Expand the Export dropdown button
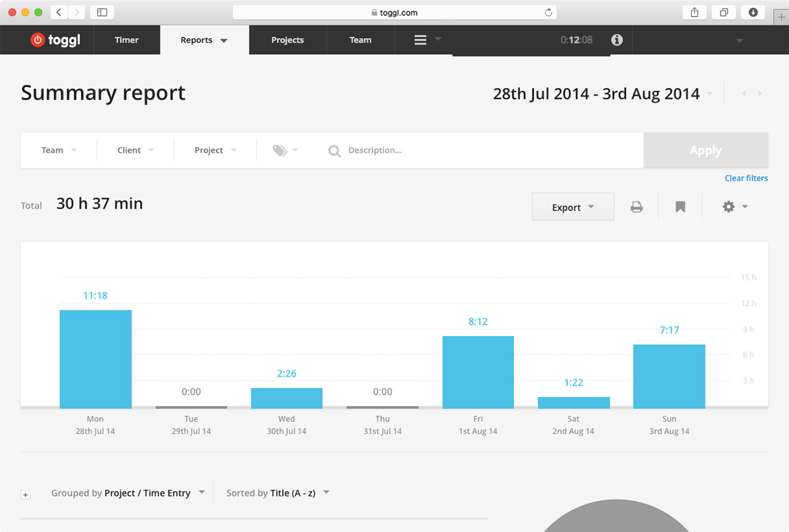Viewport: 789px width, 532px height. coord(573,207)
